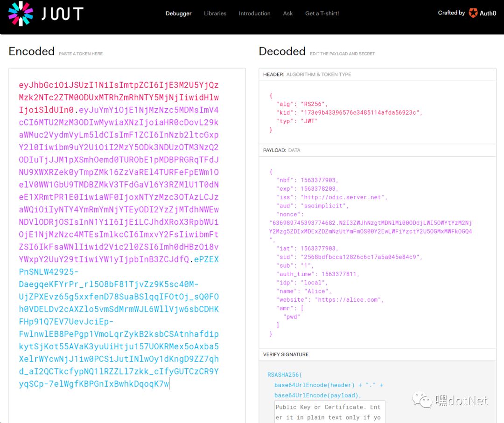Image resolution: width=504 pixels, height=423 pixels.
Task: Click the "name": "Alice" line
Action: (303, 291)
